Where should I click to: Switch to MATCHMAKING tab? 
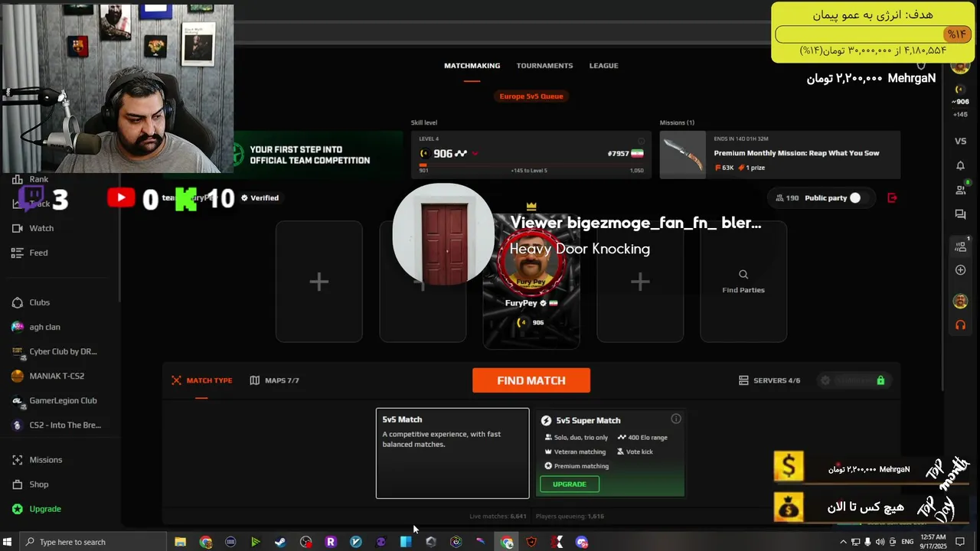472,66
